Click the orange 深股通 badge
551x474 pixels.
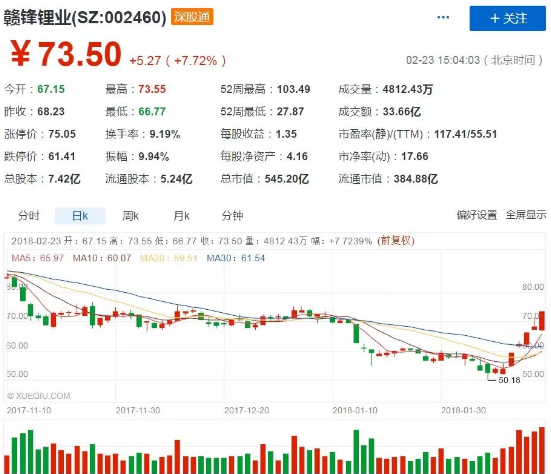(x=192, y=17)
